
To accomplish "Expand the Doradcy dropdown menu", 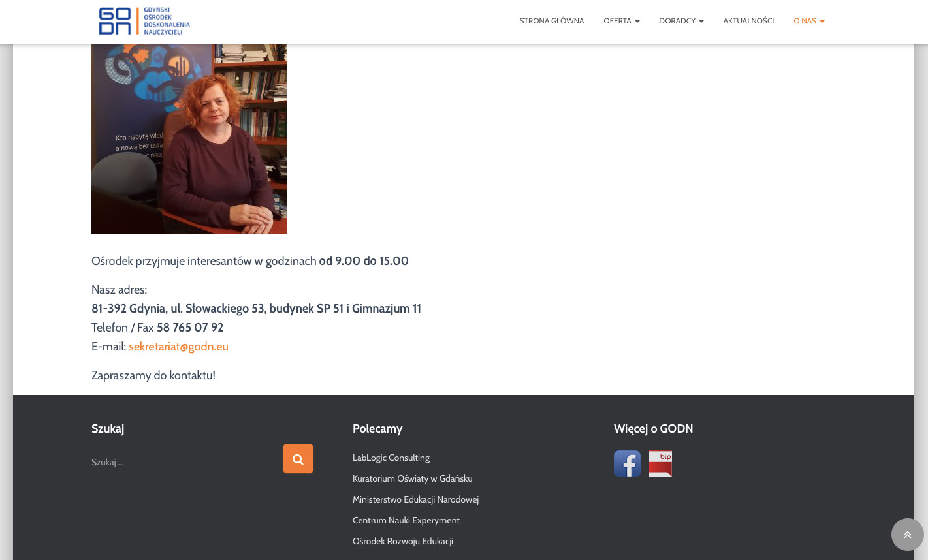I will (681, 21).
